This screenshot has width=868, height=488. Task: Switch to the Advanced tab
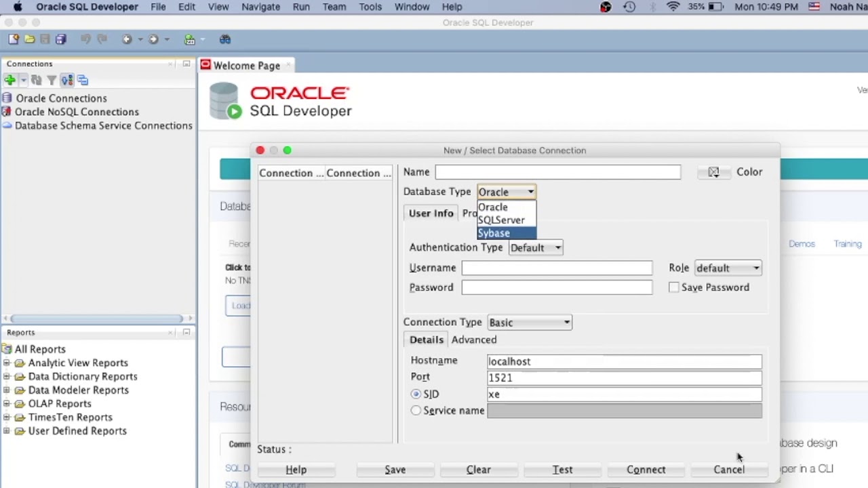474,340
